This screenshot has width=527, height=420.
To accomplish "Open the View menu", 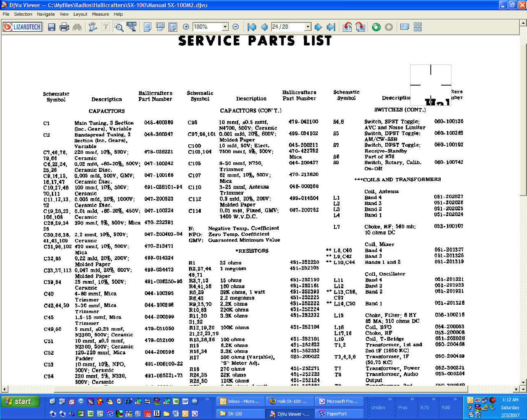I will (x=64, y=14).
